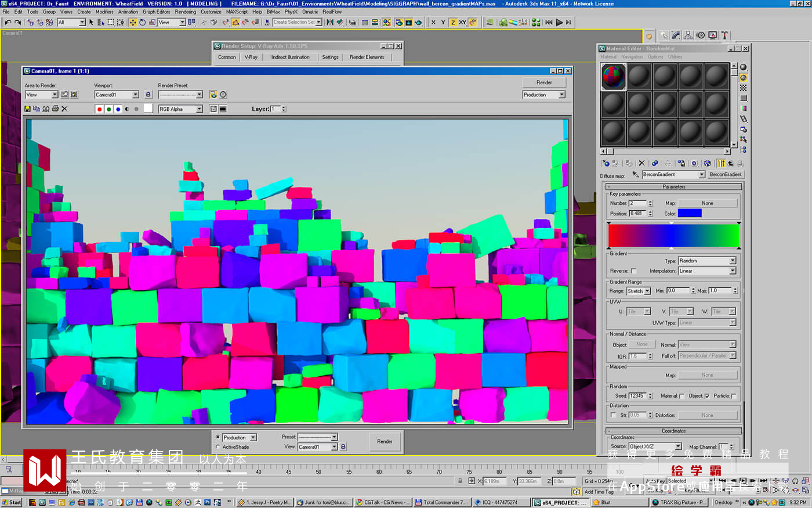812x508 pixels.
Task: Click Show Map in Viewport checkered cube
Action: pos(707,164)
